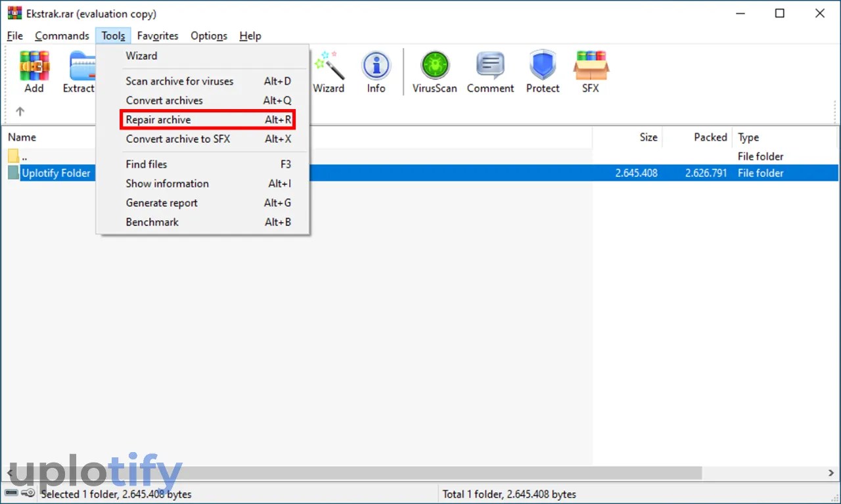Screen dimensions: 841x504
Task: Click 'Selected 1 folder' status text
Action: pyautogui.click(x=116, y=494)
